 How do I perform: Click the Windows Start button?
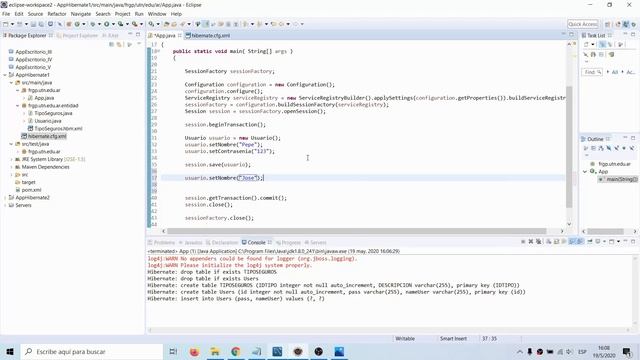click(10, 351)
